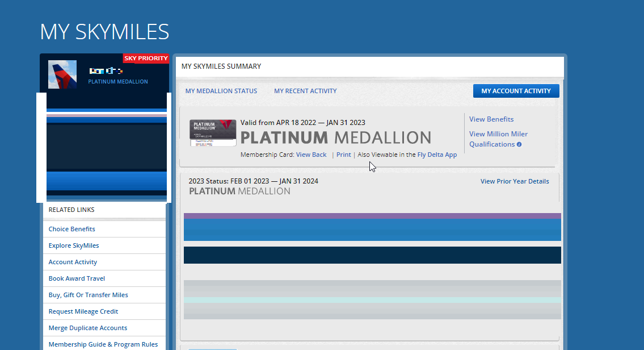This screenshot has width=644, height=350.
Task: Click PLATINUM MEDALLION label under profile name
Action: (118, 81)
